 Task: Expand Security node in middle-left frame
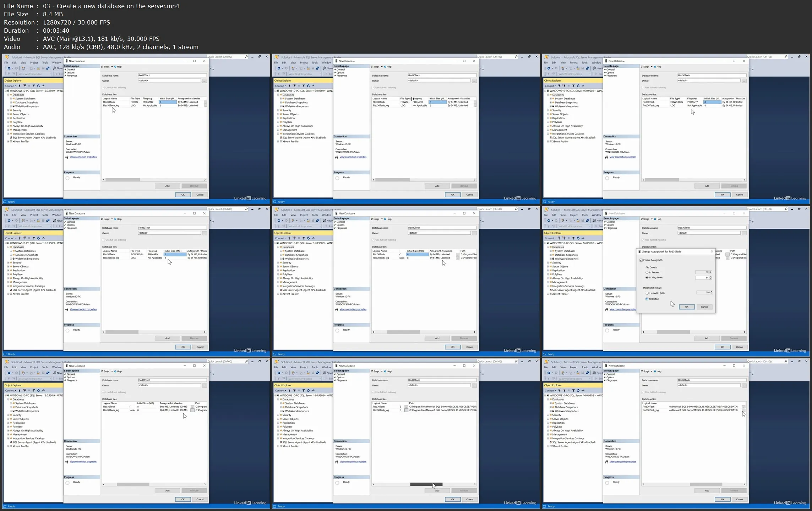(x=8, y=263)
